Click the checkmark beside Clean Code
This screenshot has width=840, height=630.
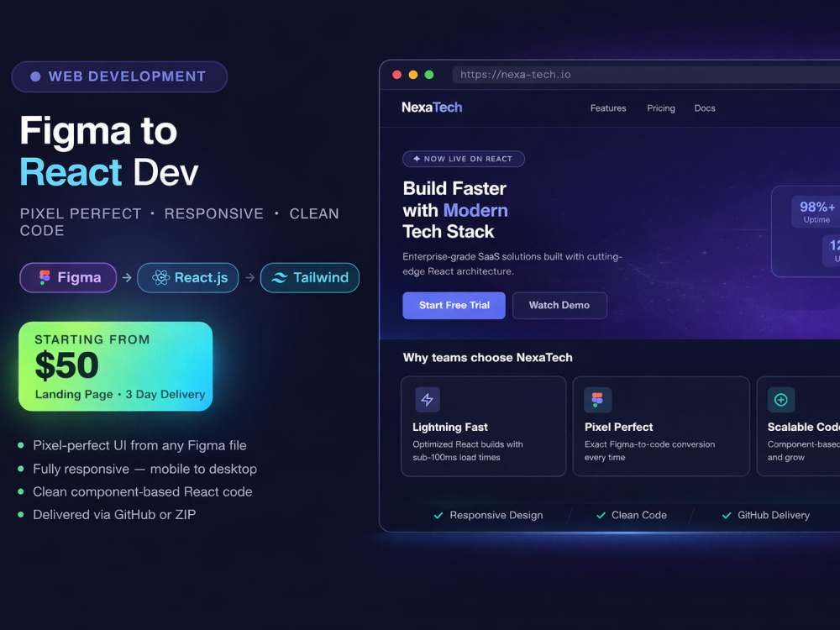(x=601, y=516)
